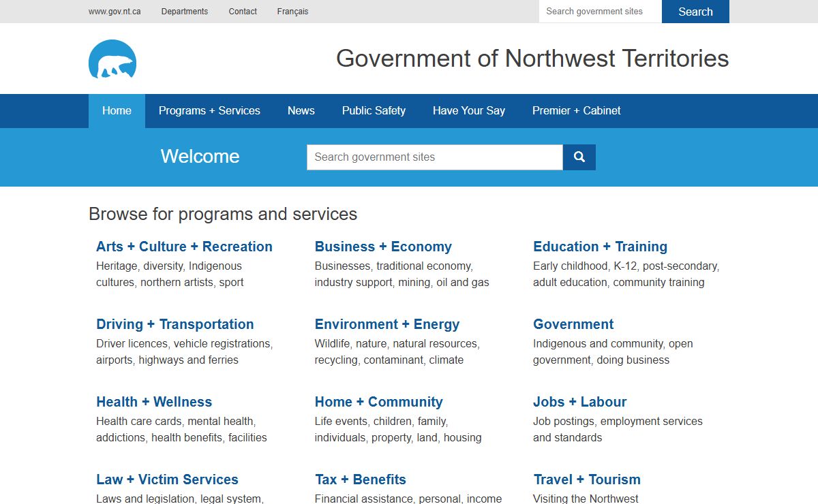Open Travel + Tourism category
Screen dimensions: 818x504
pos(587,479)
